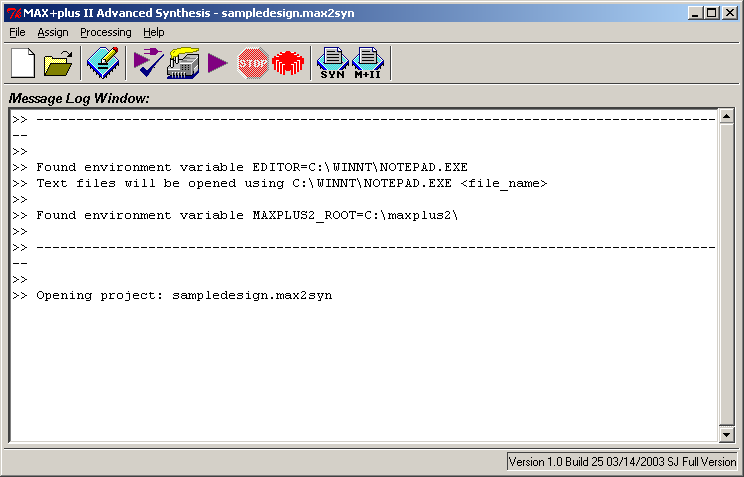Click the Open project folder icon

point(59,63)
